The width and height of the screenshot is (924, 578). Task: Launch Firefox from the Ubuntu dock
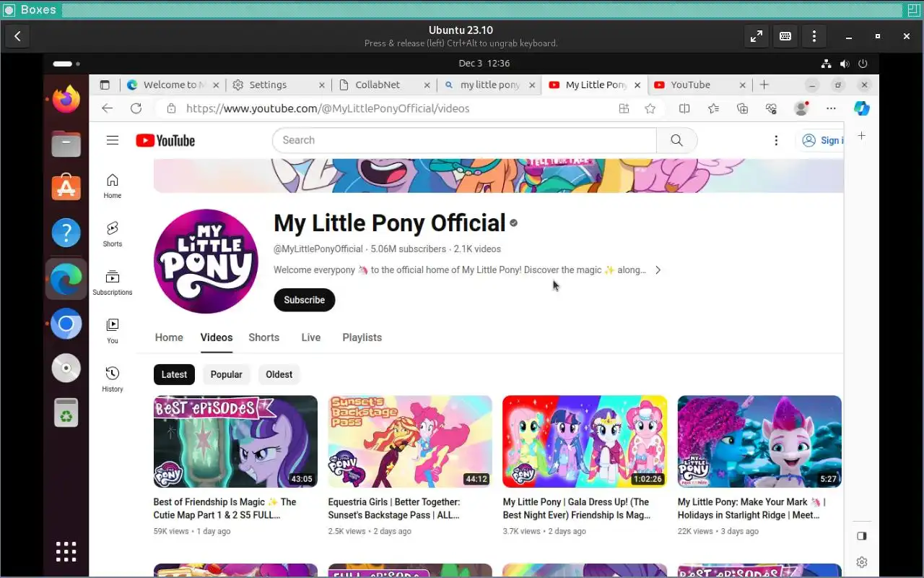[x=66, y=99]
